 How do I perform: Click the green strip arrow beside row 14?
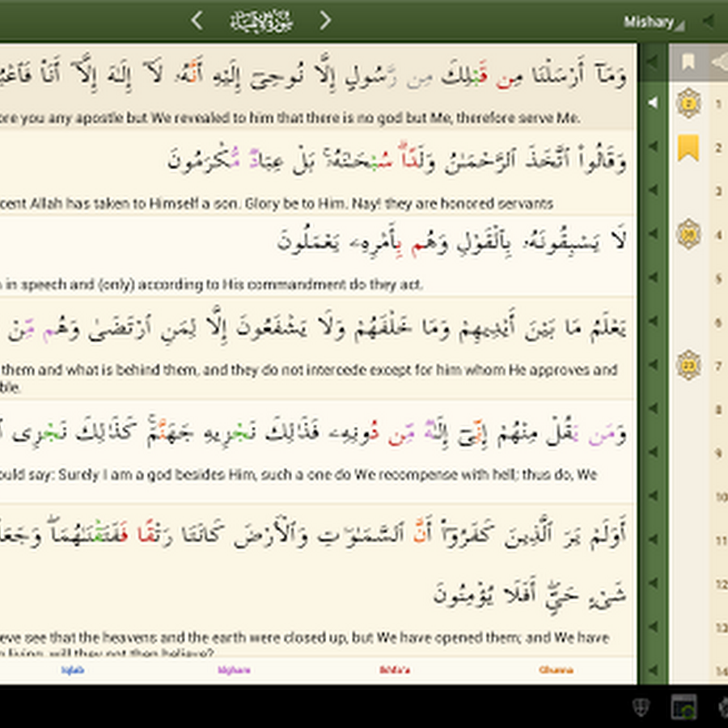pyautogui.click(x=653, y=670)
